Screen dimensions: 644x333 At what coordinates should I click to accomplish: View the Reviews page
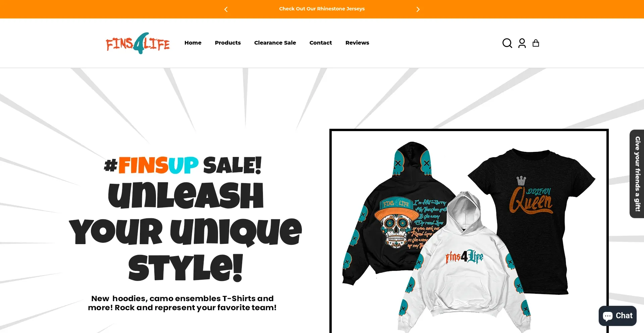tap(357, 43)
